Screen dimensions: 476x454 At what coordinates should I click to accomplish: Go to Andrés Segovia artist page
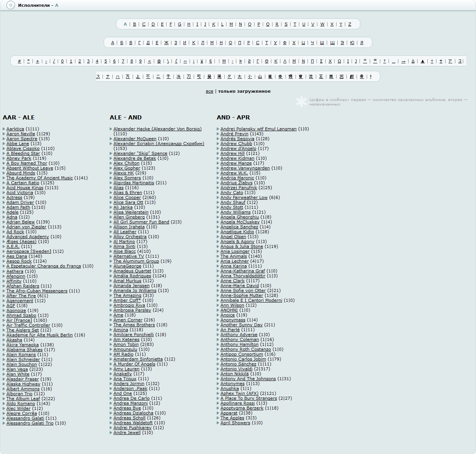pyautogui.click(x=237, y=139)
